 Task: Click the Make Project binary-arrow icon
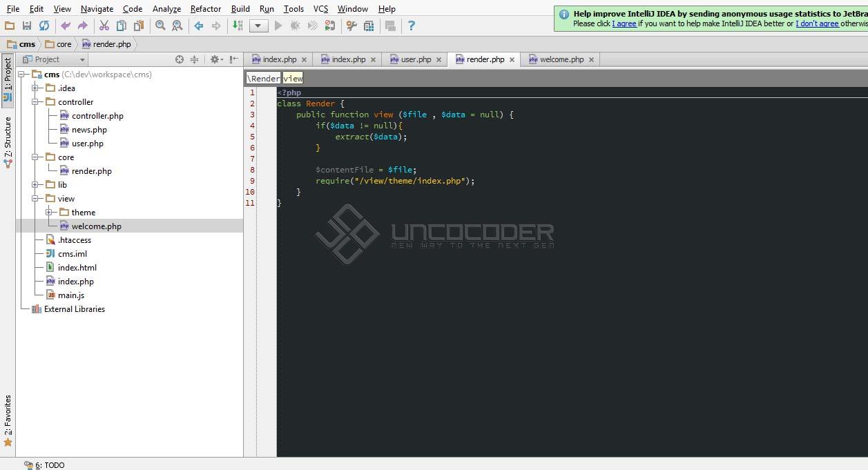coord(238,26)
